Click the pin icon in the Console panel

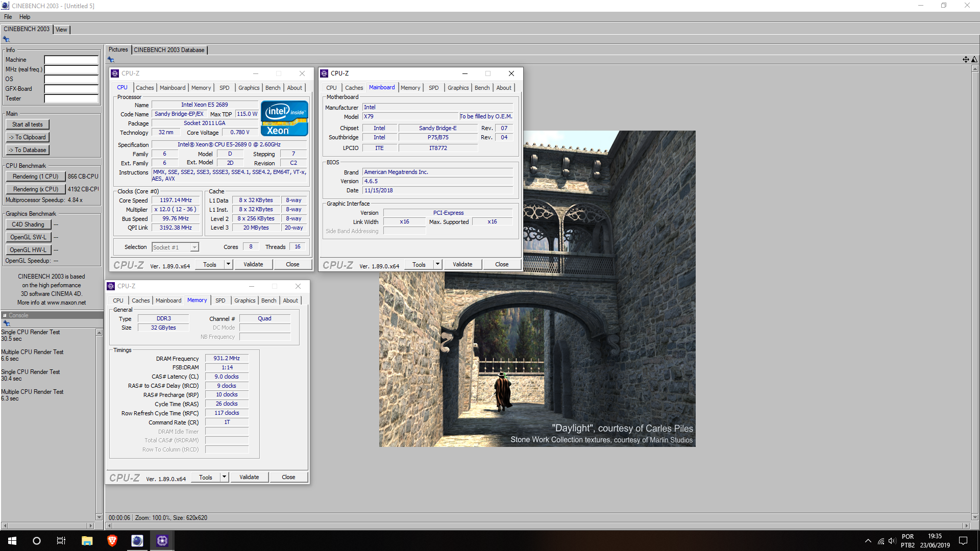pyautogui.click(x=7, y=323)
